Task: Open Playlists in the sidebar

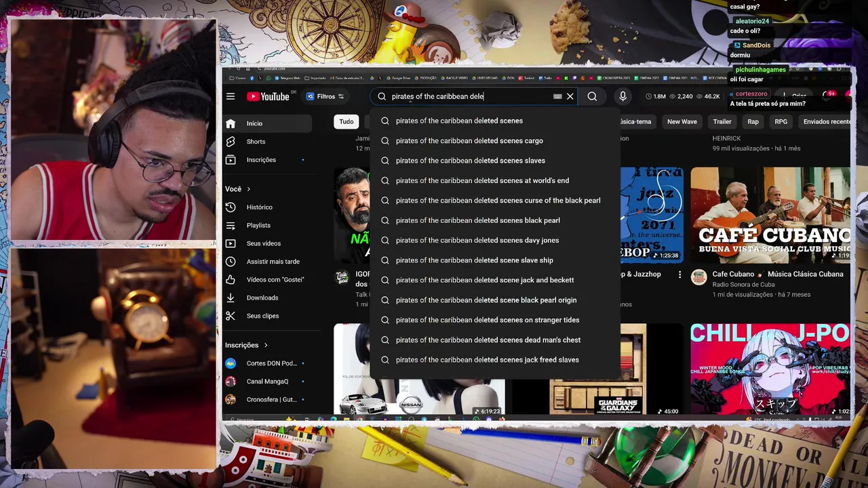Action: coord(267,225)
